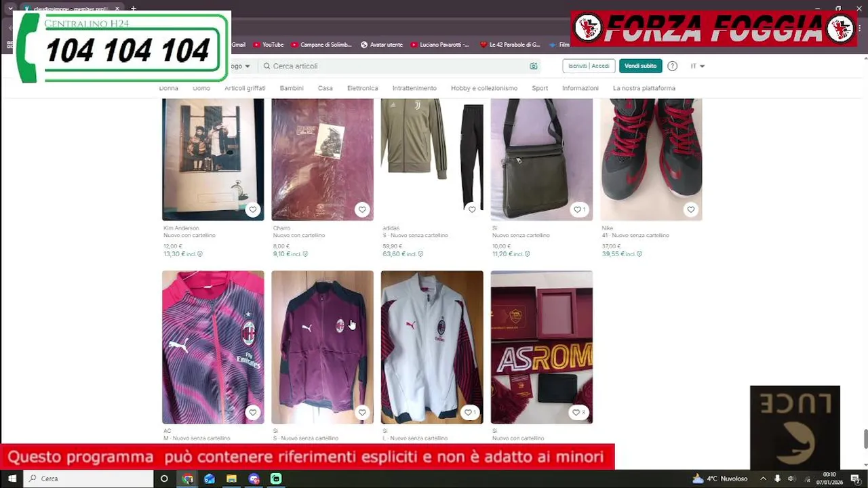
Task: Open the IT language dropdown
Action: [x=697, y=66]
